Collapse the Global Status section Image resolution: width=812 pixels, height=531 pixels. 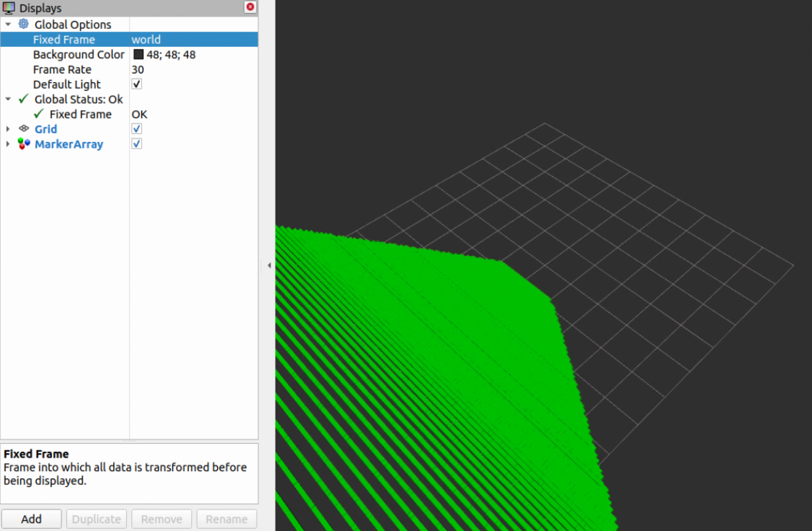pos(8,99)
